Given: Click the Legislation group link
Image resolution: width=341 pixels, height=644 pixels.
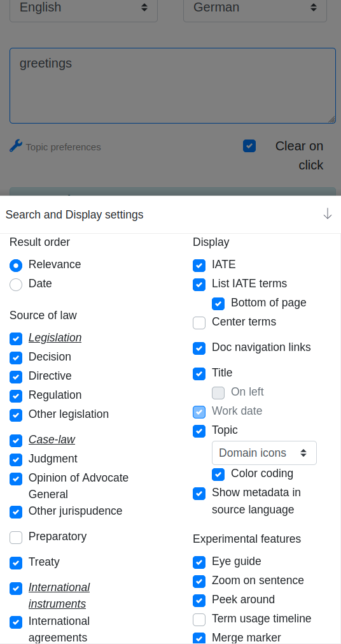Looking at the screenshot, I should coord(55,338).
